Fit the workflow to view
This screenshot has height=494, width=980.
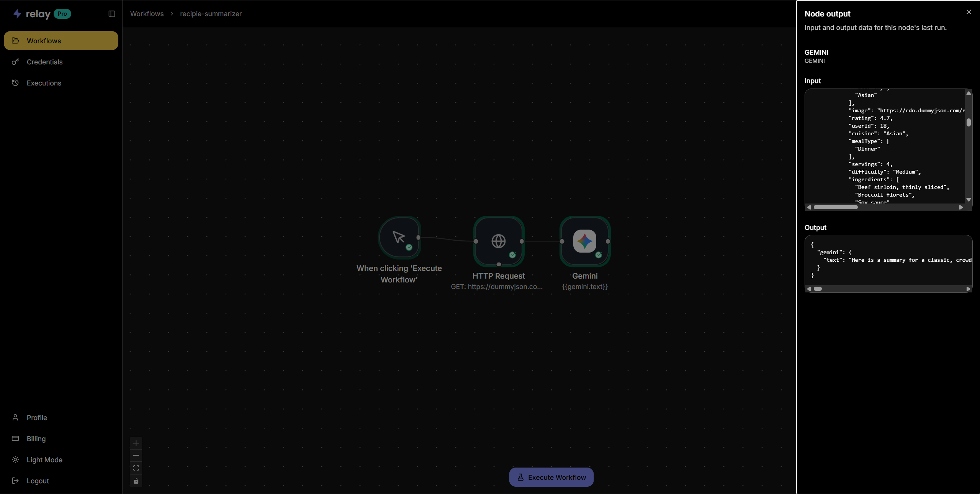[x=136, y=468]
